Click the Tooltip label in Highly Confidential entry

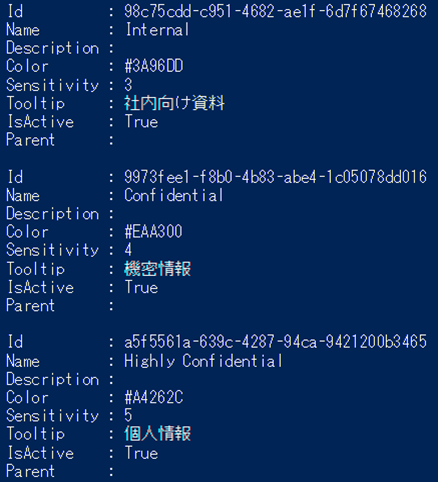point(36,434)
